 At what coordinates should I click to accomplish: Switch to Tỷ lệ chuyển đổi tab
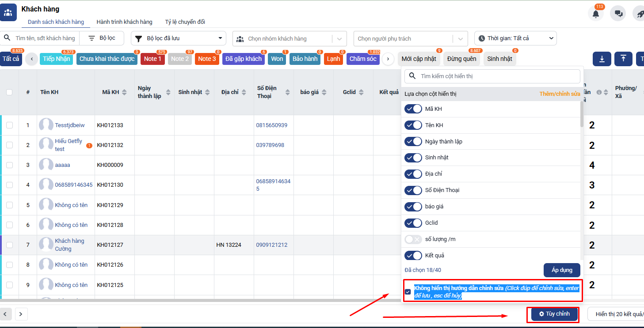(185, 22)
